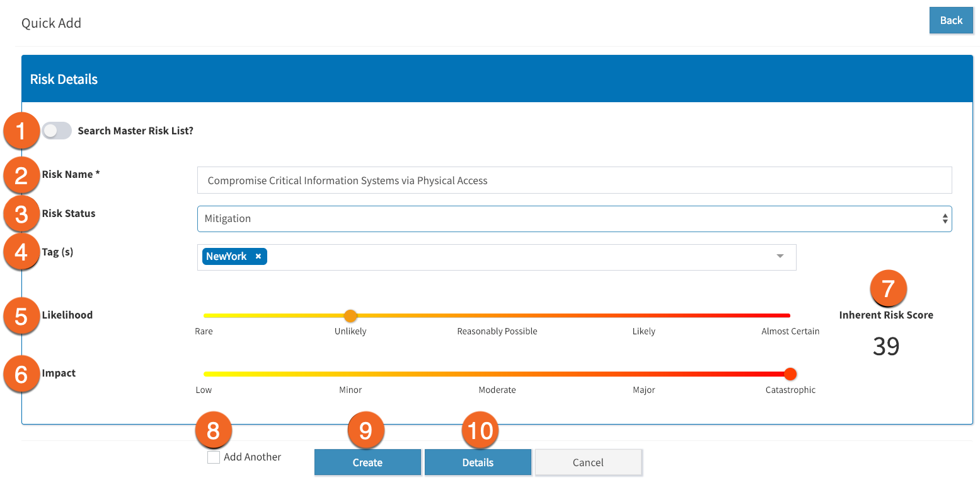Viewport: 980px width, 487px height.
Task: Click the numbered callout marker 3 beside Risk Status
Action: 21,214
